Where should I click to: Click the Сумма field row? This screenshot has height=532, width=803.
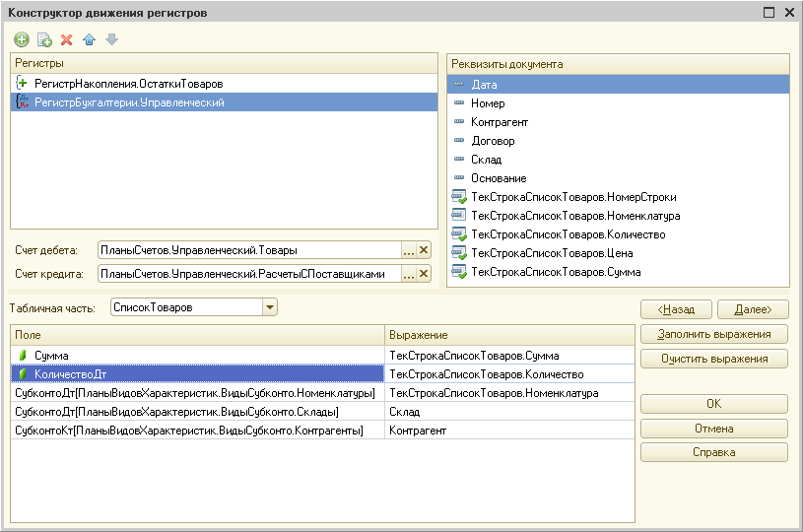[51, 355]
